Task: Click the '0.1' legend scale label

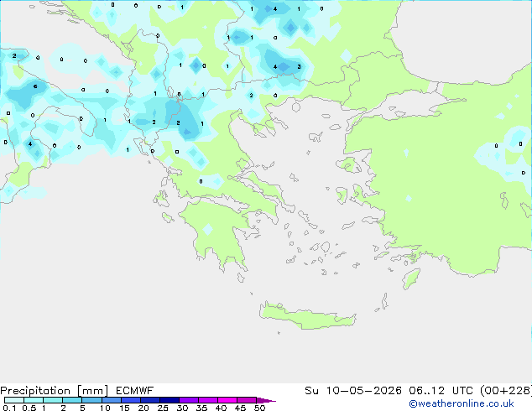Action: click(9, 408)
